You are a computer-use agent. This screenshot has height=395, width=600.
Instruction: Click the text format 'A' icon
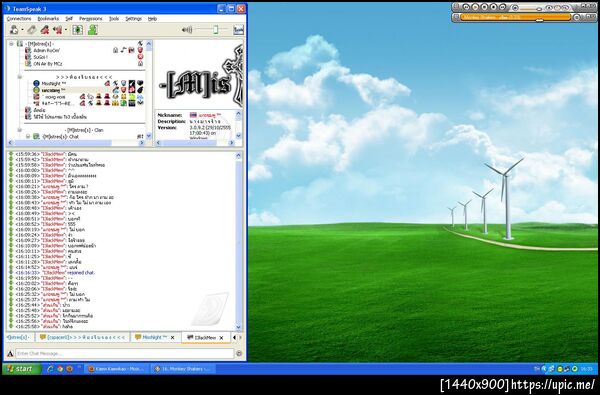click(x=10, y=354)
